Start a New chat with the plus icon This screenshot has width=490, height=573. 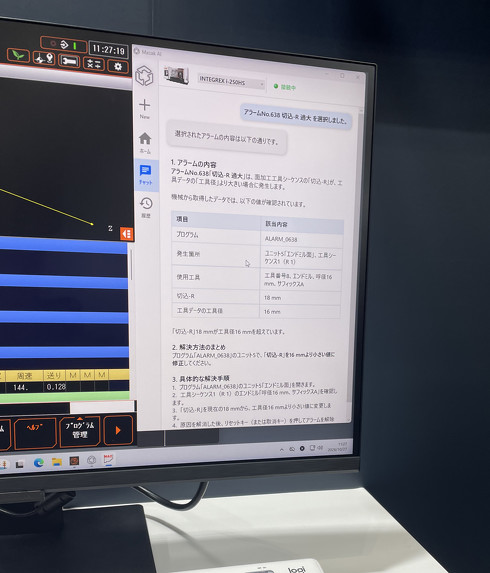pyautogui.click(x=145, y=108)
